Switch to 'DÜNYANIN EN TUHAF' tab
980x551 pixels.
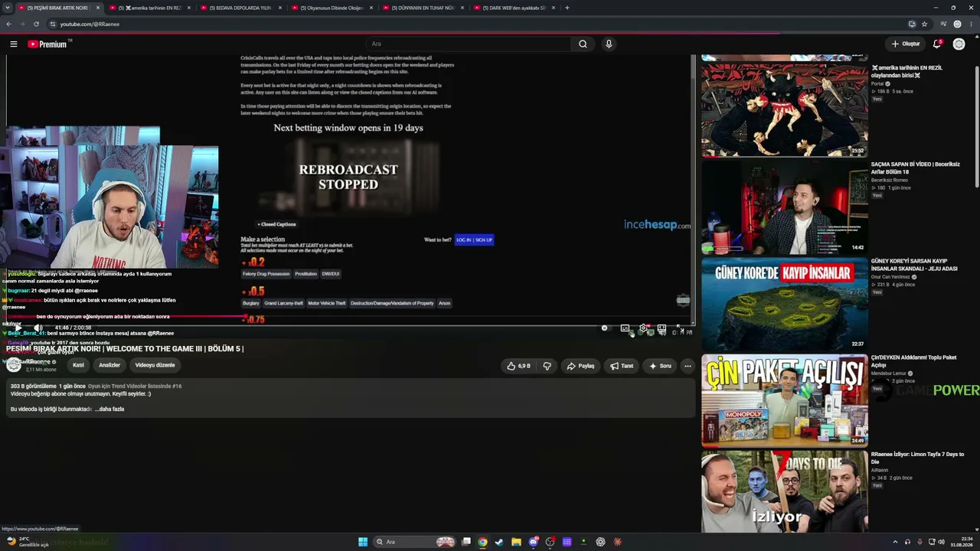pos(422,8)
